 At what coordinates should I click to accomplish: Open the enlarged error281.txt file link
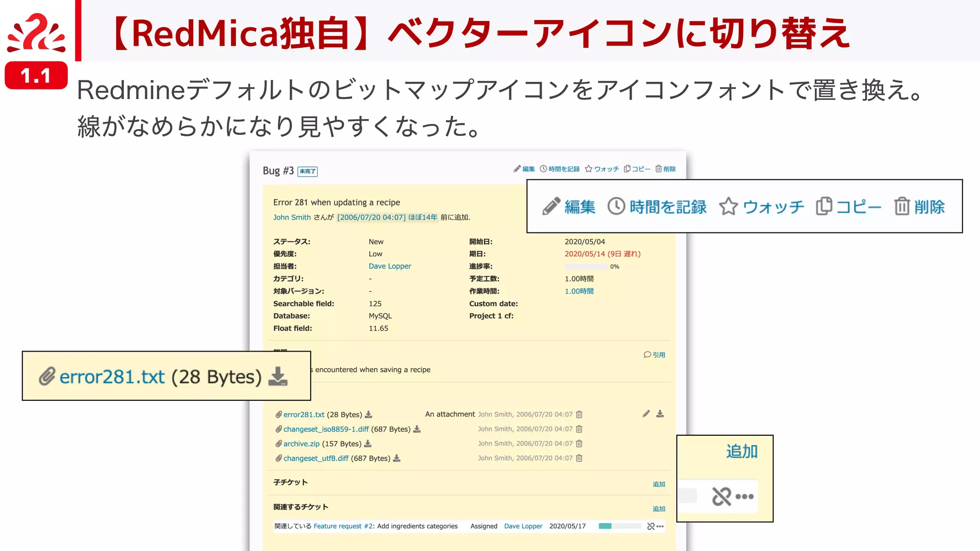(112, 377)
